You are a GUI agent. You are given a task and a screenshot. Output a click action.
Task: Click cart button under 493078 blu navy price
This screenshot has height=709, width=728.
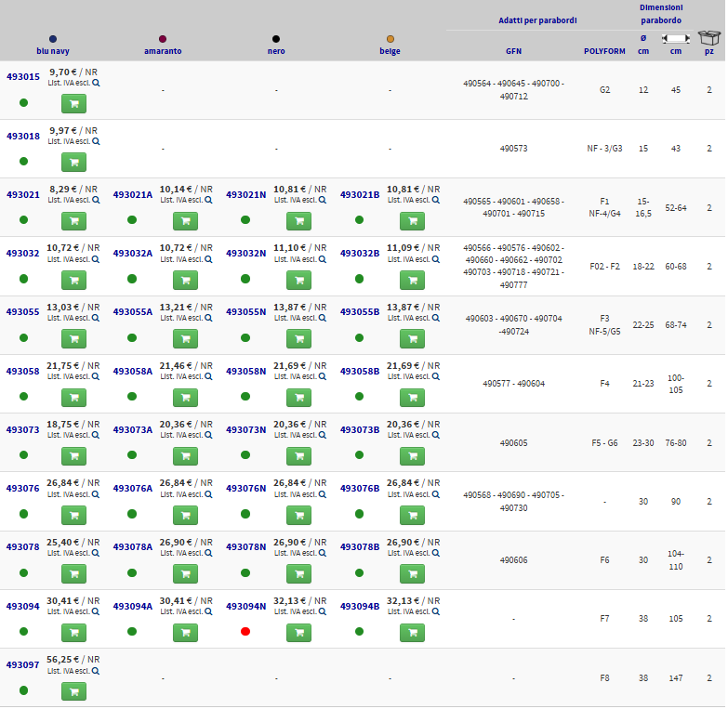(73, 573)
